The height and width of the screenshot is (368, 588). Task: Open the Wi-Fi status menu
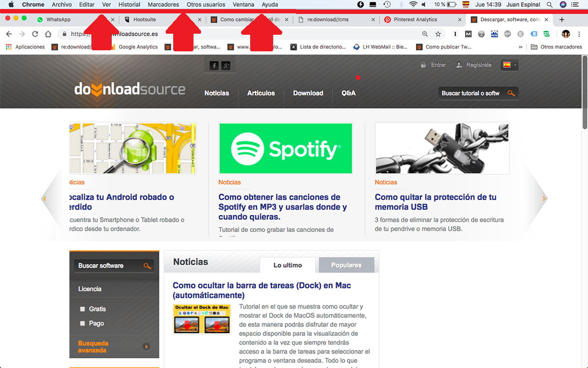click(413, 4)
